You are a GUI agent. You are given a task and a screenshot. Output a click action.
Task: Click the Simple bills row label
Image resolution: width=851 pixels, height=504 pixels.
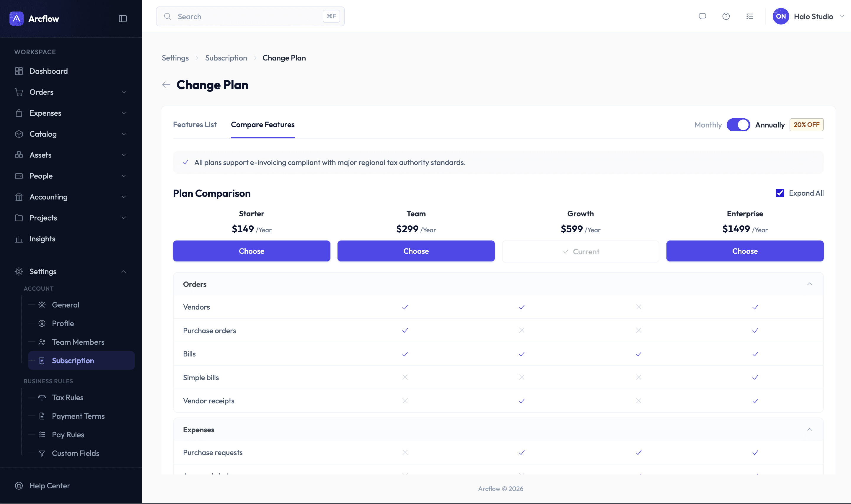click(x=201, y=377)
